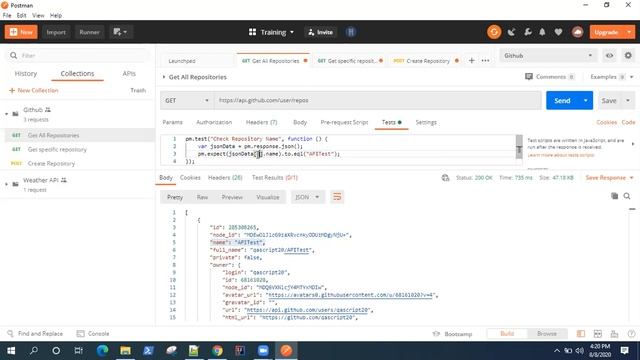Open the environment quick look eye
The width and height of the screenshot is (640, 360).
pos(609,56)
